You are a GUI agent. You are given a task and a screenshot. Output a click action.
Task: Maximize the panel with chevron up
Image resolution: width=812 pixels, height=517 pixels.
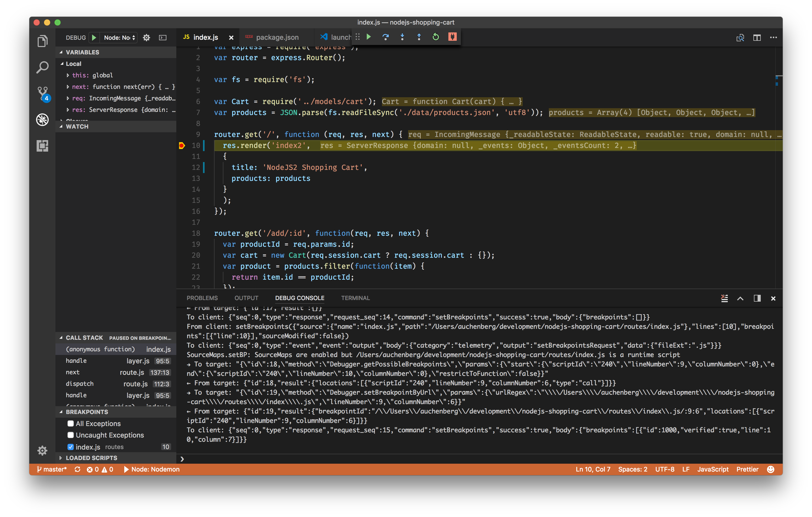[x=740, y=298]
